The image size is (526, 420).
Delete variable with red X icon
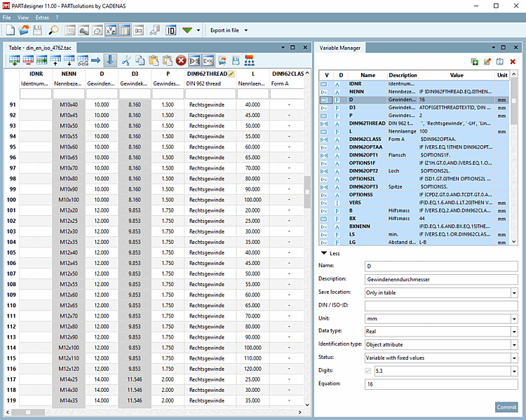pyautogui.click(x=513, y=62)
